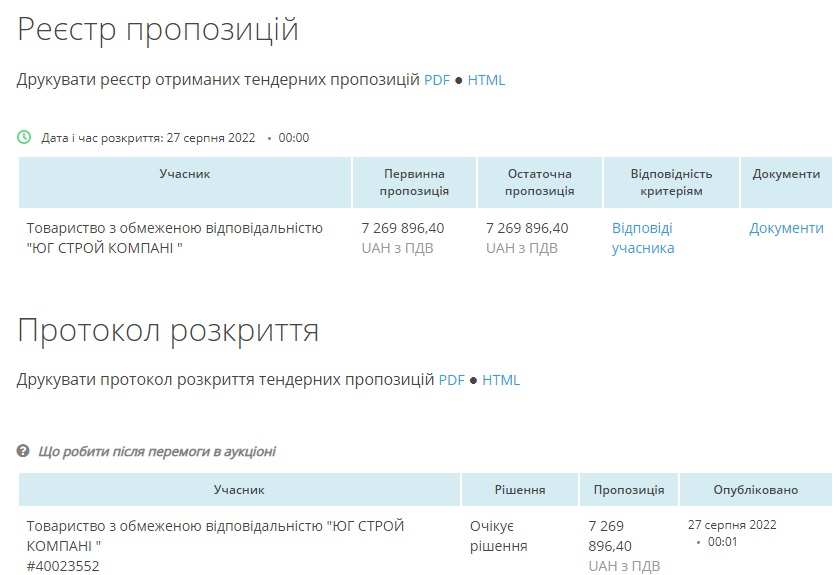Click the 'Реєстр пропозицій' heading
This screenshot has width=839, height=575.
(x=158, y=29)
